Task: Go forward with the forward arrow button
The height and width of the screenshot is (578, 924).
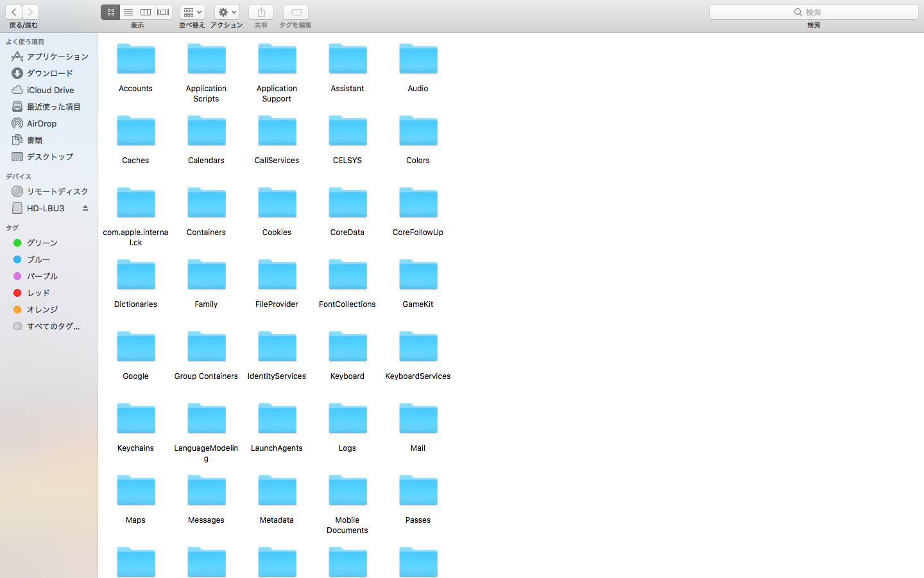Action: tap(30, 12)
